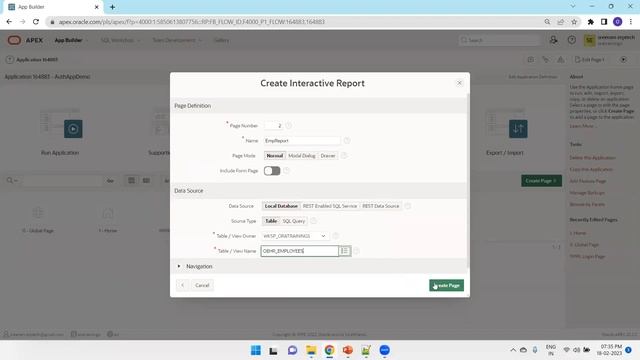The image size is (640, 360).
Task: Choose Table as source type
Action: click(271, 221)
